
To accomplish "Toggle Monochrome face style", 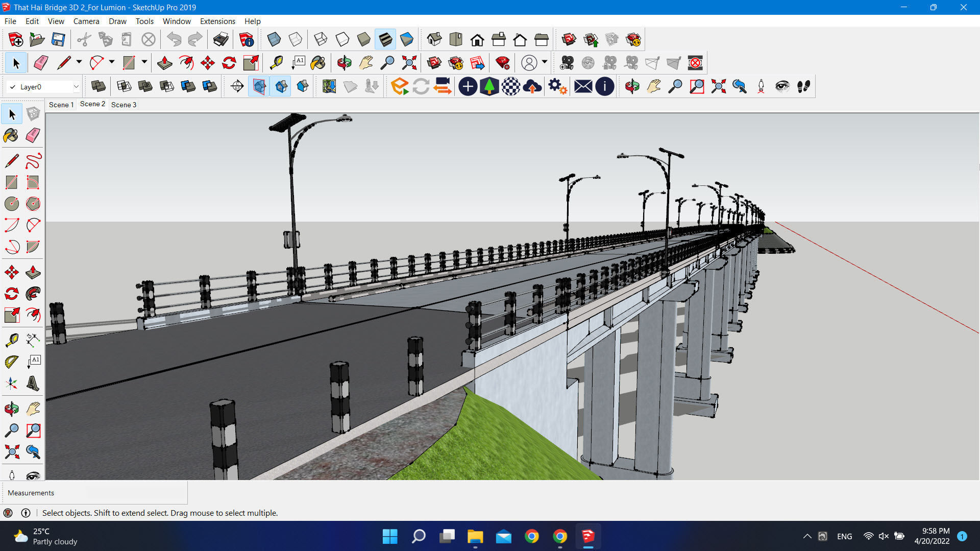I will 406,39.
